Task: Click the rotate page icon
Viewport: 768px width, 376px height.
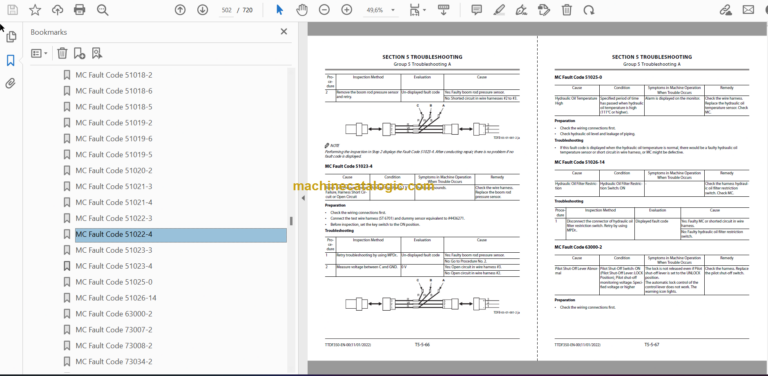Action: [589, 10]
